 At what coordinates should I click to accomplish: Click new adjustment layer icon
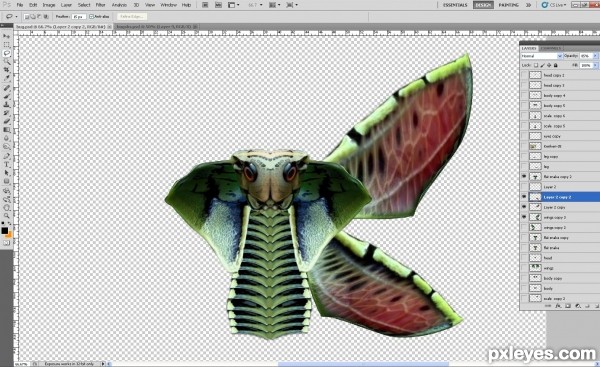[x=578, y=306]
